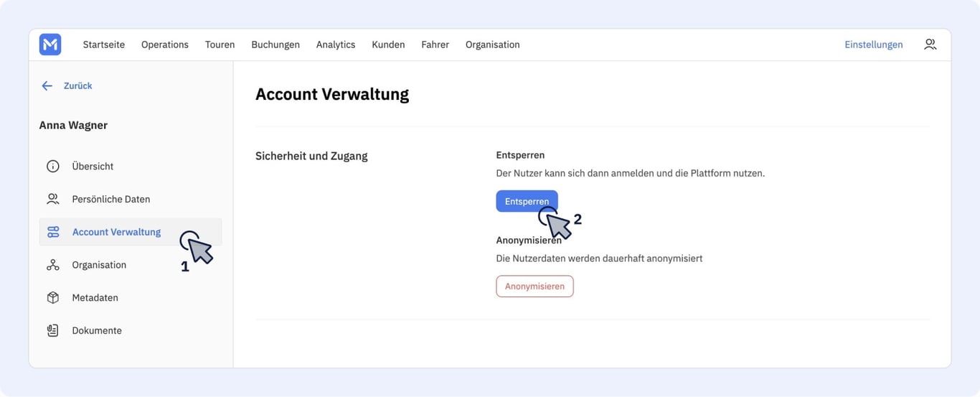Select Buchungen in the navigation bar

275,45
